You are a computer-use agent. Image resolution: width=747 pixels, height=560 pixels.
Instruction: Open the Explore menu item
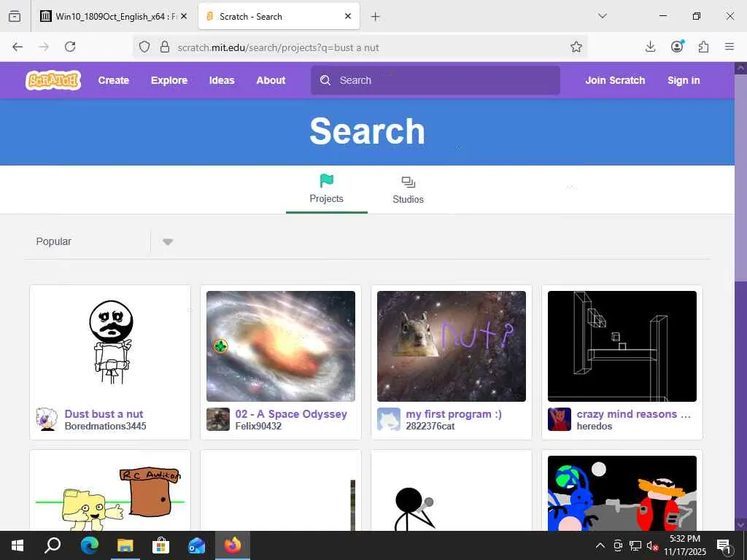[x=169, y=80]
